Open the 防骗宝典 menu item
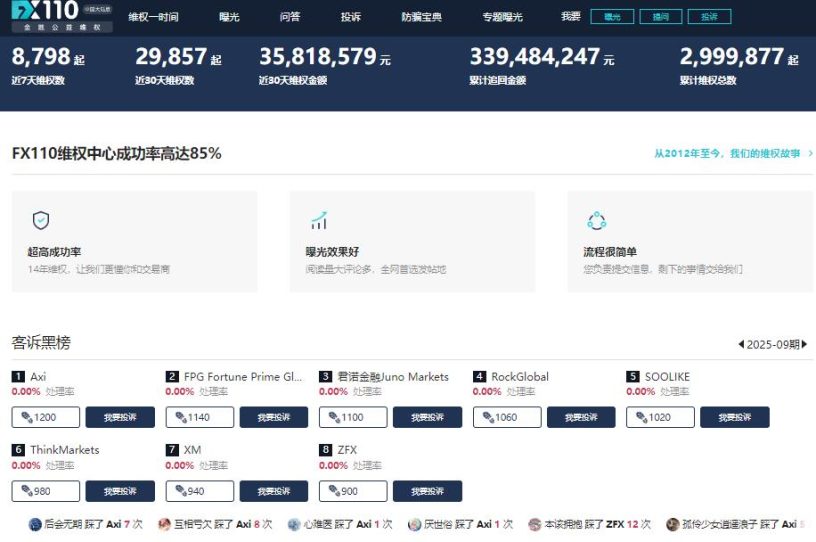Viewport: 816px width, 542px height. pos(421,17)
